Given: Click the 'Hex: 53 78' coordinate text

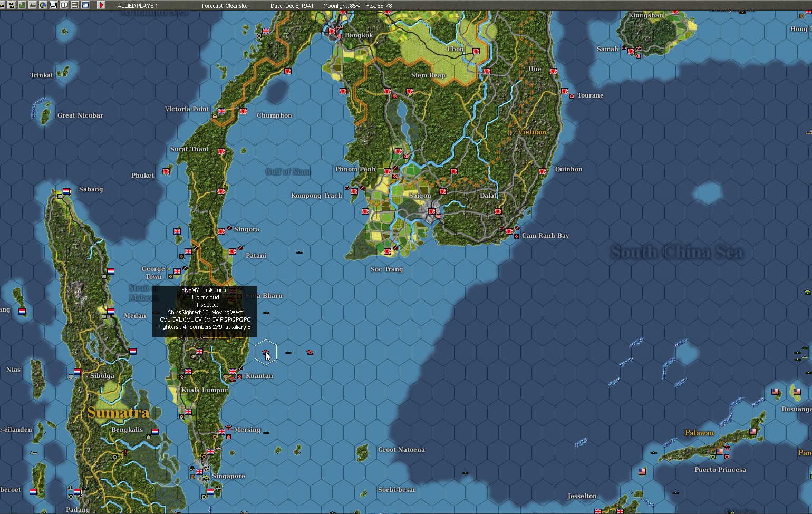Looking at the screenshot, I should click(x=379, y=6).
